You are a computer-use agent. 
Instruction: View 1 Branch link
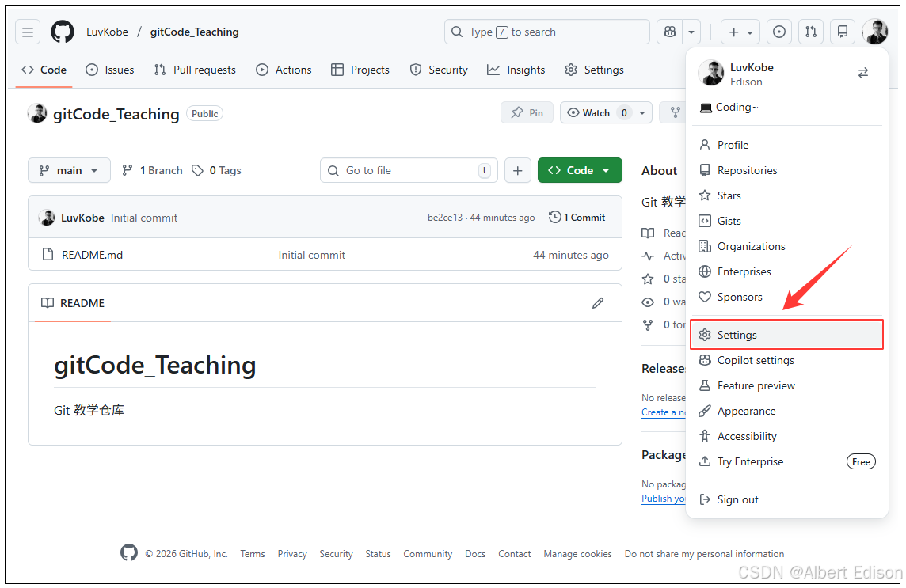tap(153, 170)
